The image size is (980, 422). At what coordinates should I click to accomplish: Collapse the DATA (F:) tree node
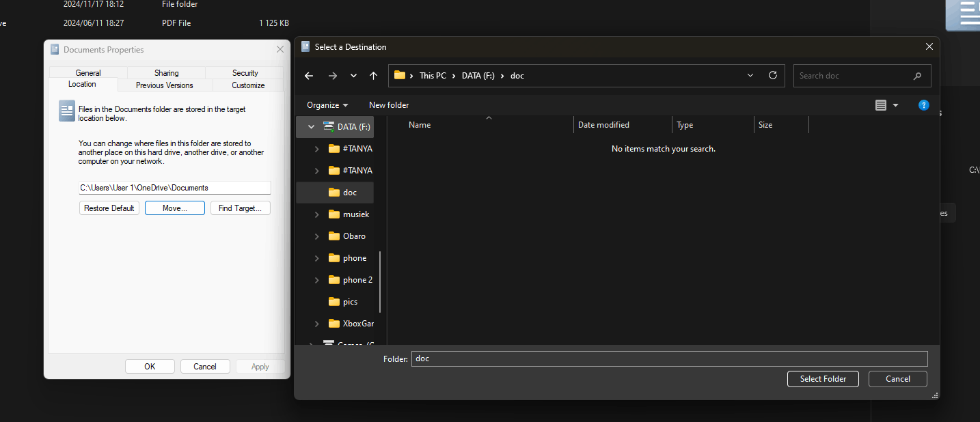coord(312,127)
